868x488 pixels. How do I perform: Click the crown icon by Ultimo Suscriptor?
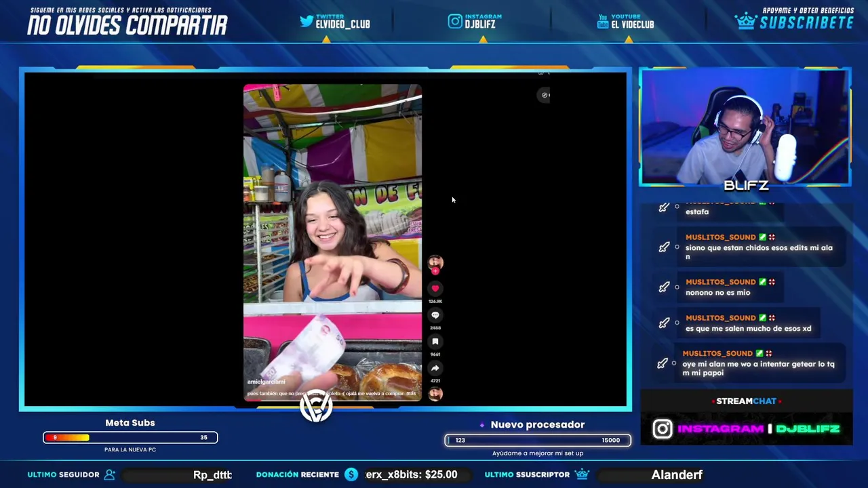pos(581,474)
